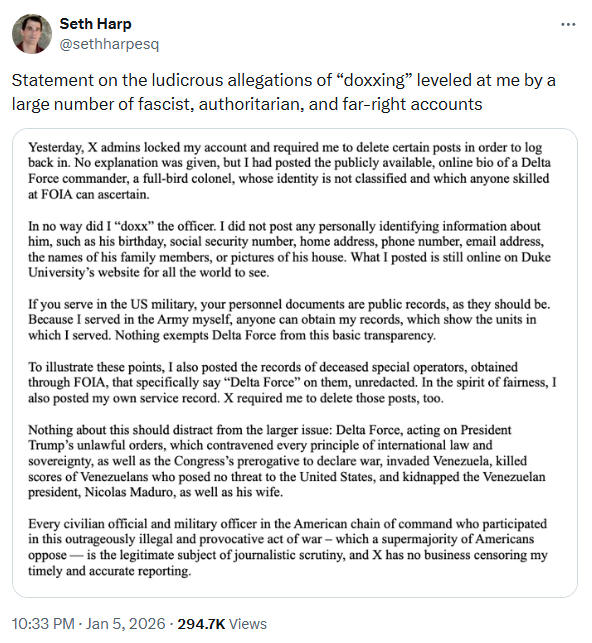Click the paragraph starting "In no way did I"
The image size is (592, 643).
[289, 249]
